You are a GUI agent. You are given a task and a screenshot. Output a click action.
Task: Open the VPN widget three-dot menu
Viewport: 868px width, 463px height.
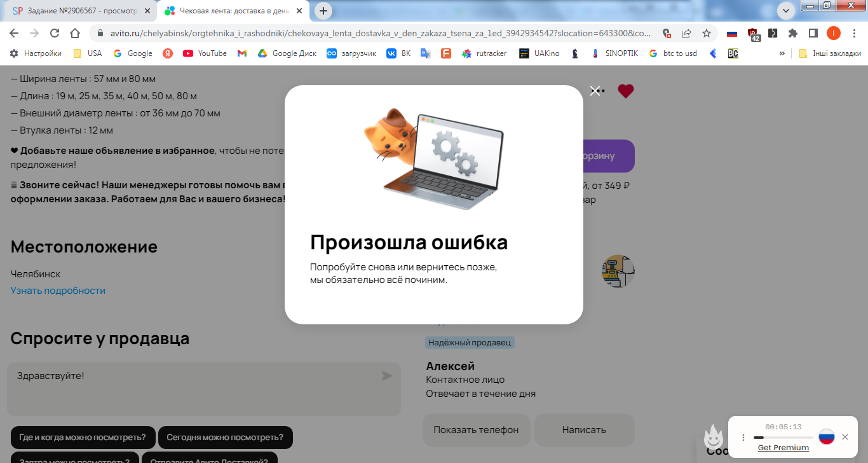tap(743, 438)
